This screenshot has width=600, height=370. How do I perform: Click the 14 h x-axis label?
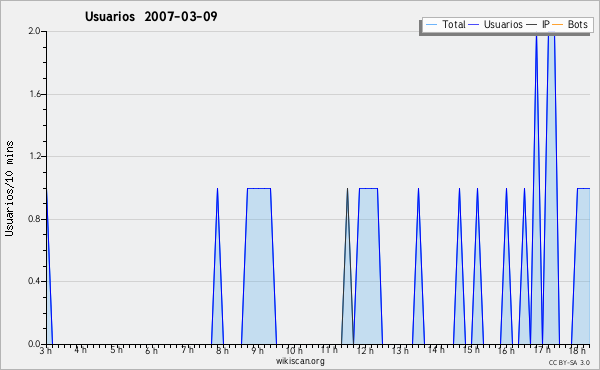coord(436,350)
